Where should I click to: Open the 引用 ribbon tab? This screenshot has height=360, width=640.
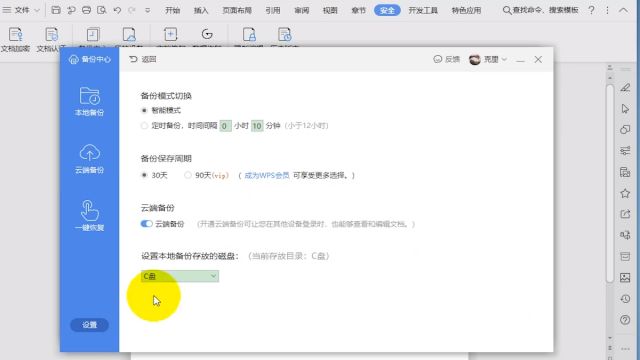pos(273,10)
